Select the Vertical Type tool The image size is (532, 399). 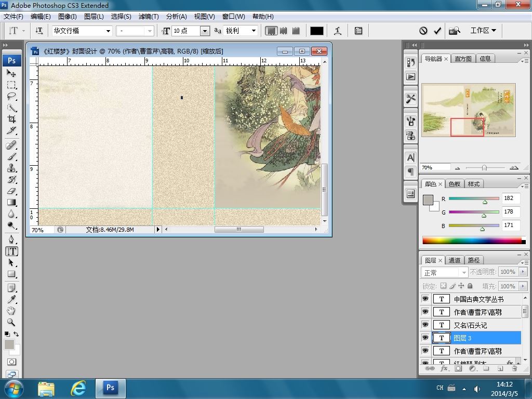11,251
